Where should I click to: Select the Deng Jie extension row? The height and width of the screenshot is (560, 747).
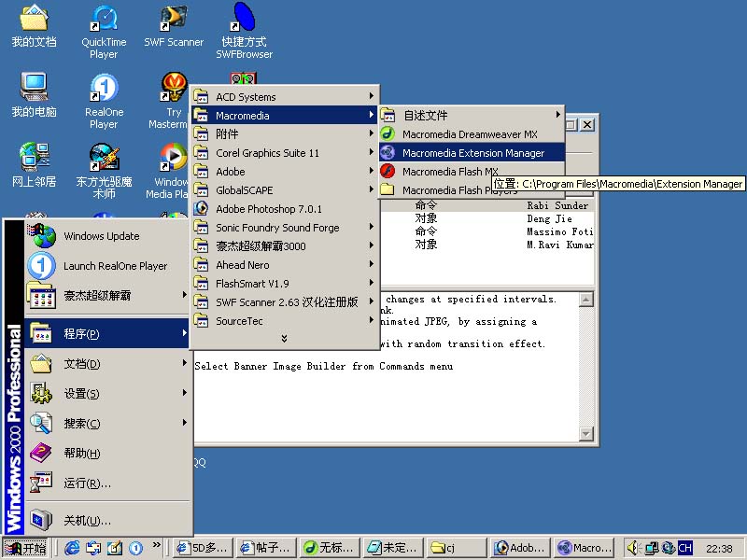(487, 218)
